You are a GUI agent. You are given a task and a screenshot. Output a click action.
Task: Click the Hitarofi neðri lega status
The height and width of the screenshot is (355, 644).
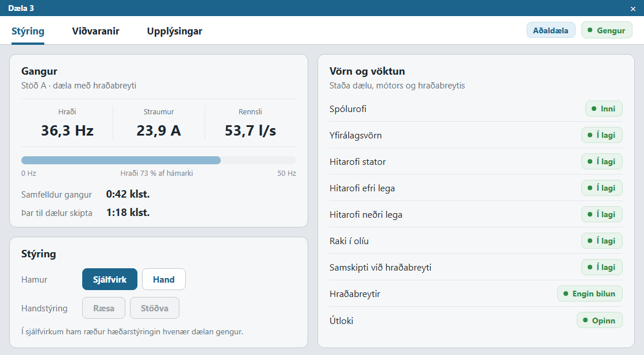click(x=601, y=214)
